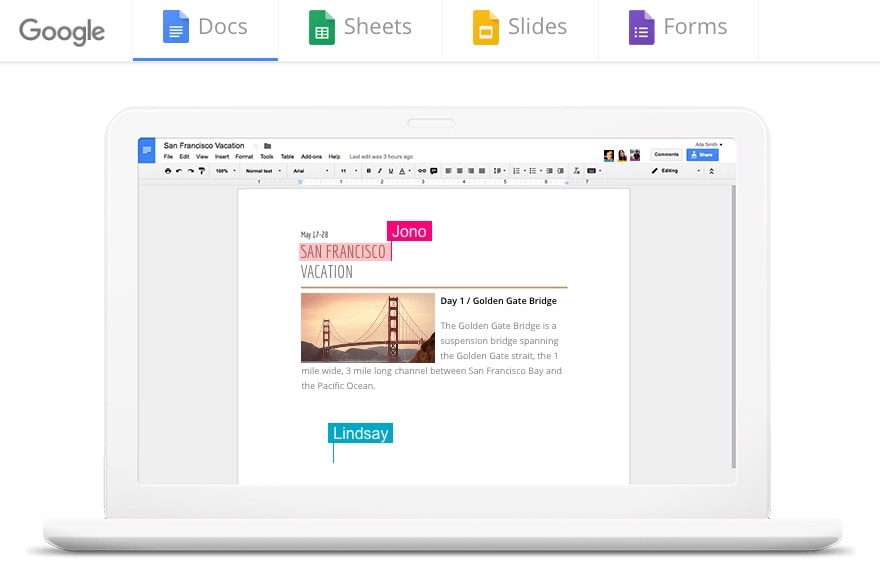Select center align
880x585 pixels.
point(460,171)
